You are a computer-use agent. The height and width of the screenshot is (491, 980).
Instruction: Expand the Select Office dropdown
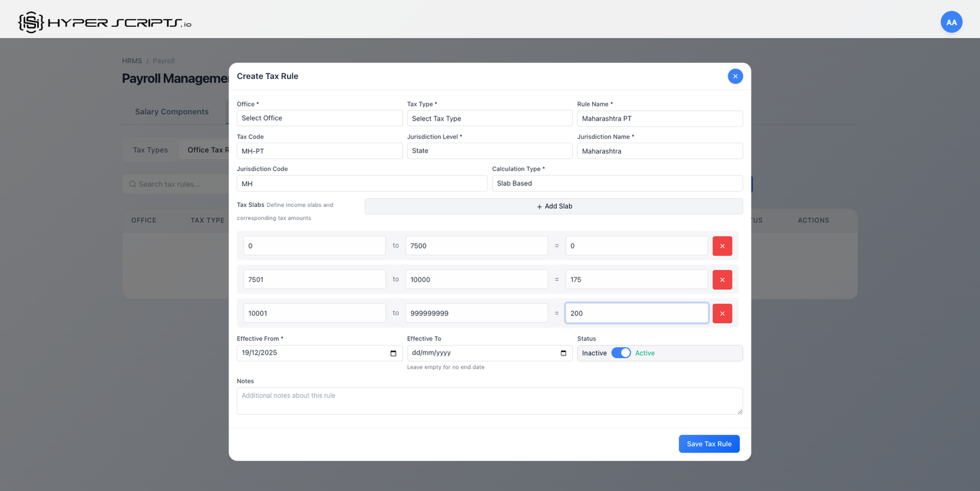[x=319, y=118]
